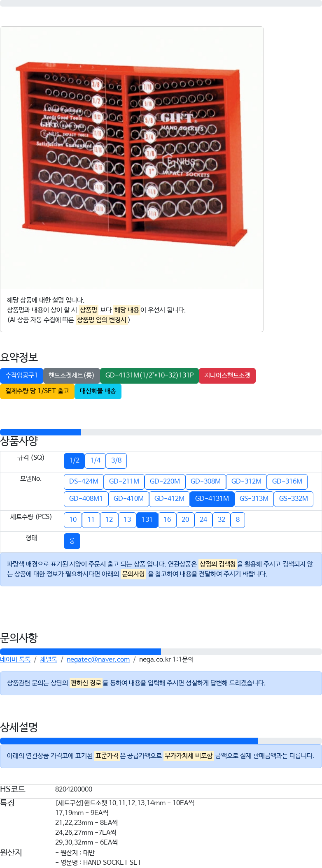Image resolution: width=322 pixels, height=868 pixels.
Task: Open the 네이버 톡톡 link
Action: 15,660
